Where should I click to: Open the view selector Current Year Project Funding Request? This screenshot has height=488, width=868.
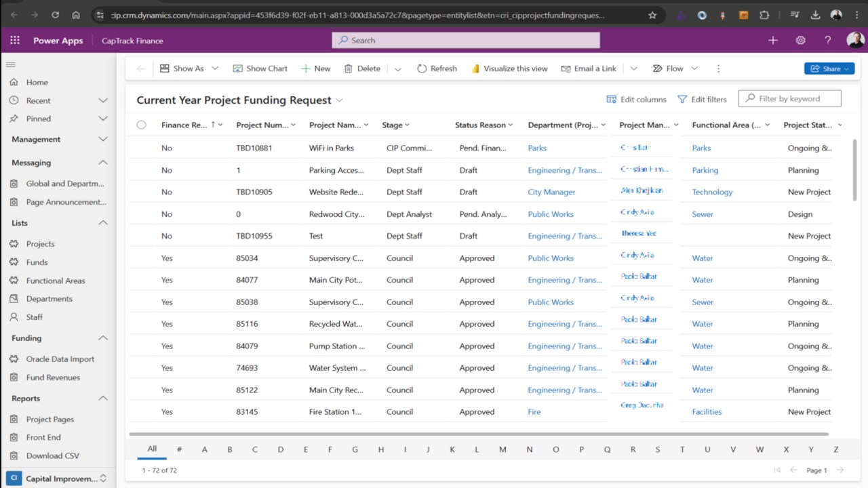point(240,100)
